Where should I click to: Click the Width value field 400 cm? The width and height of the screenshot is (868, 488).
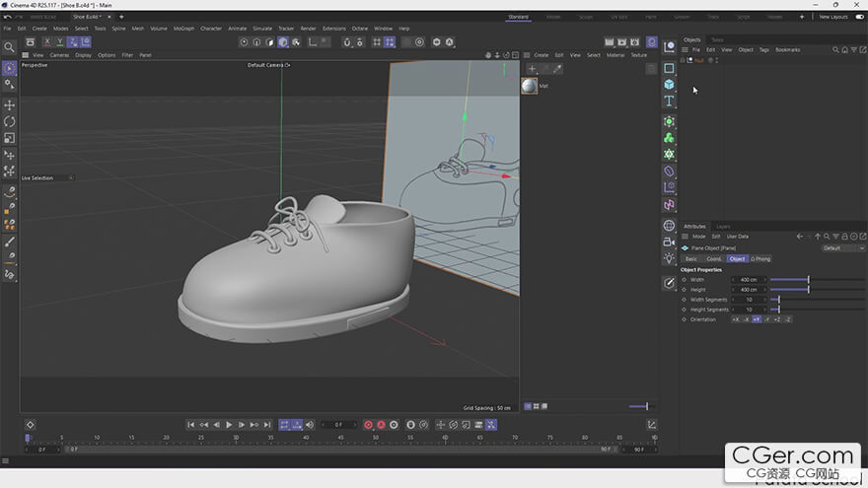(749, 280)
